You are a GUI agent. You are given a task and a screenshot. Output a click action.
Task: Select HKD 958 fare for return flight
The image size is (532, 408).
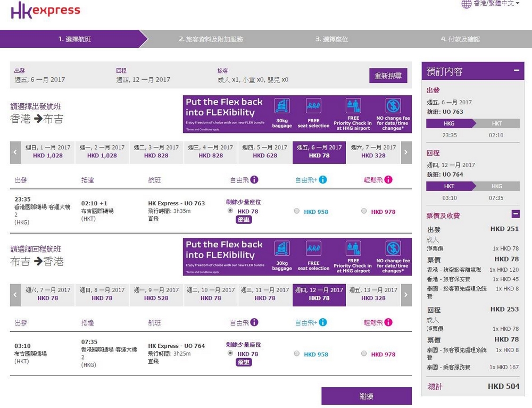(296, 354)
